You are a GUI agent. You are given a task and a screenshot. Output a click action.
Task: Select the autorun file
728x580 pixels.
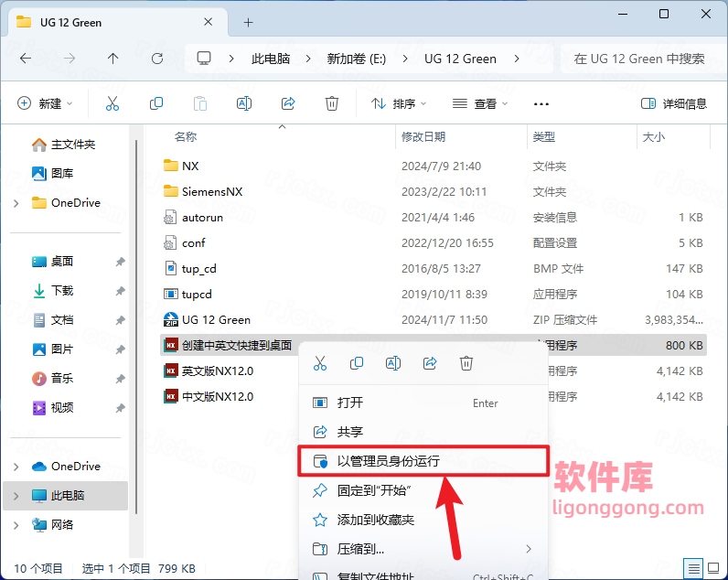434,217
